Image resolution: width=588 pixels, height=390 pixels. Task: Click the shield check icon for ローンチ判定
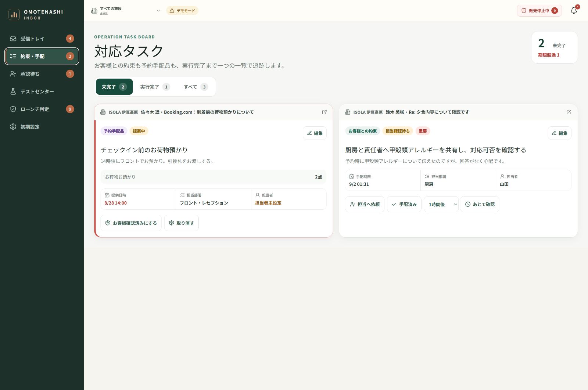pos(13,109)
